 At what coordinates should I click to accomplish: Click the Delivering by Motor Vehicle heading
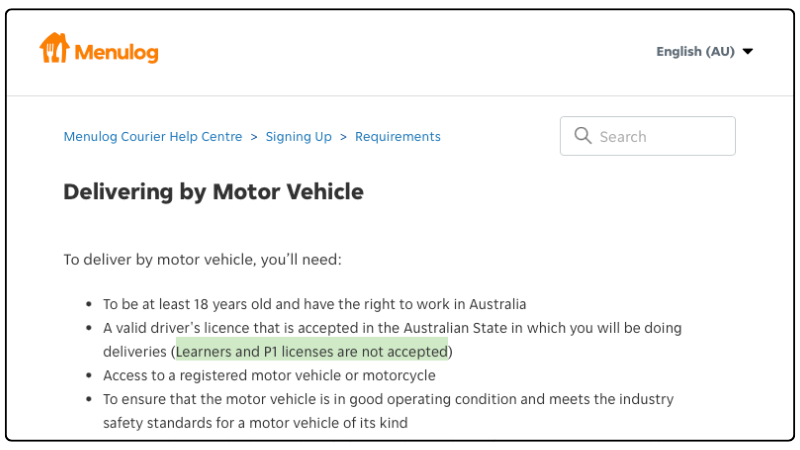click(213, 192)
